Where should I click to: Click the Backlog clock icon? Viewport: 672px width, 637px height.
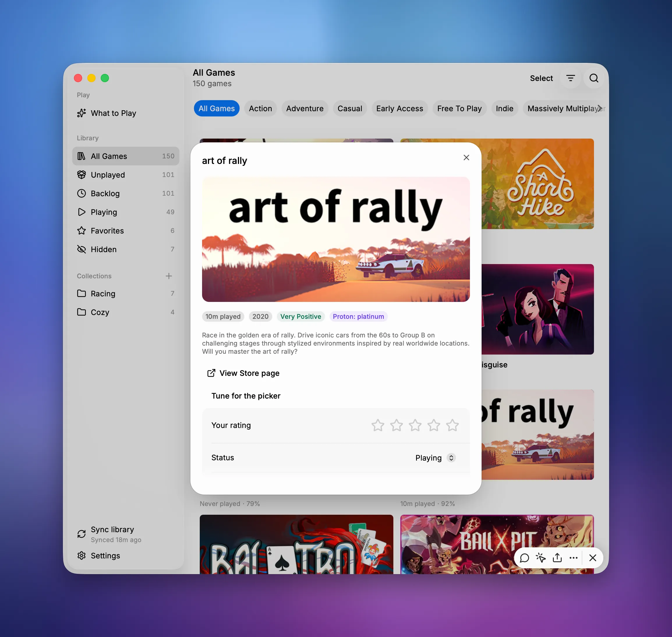coord(82,194)
